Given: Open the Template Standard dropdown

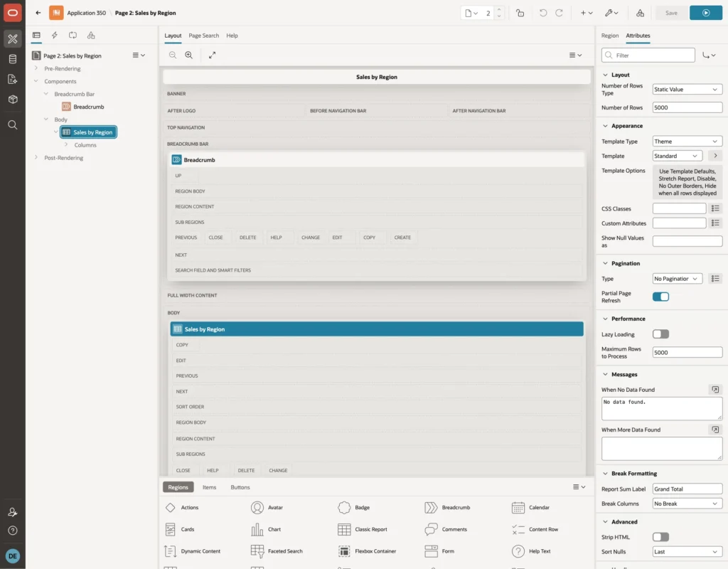Looking at the screenshot, I should pos(677,156).
